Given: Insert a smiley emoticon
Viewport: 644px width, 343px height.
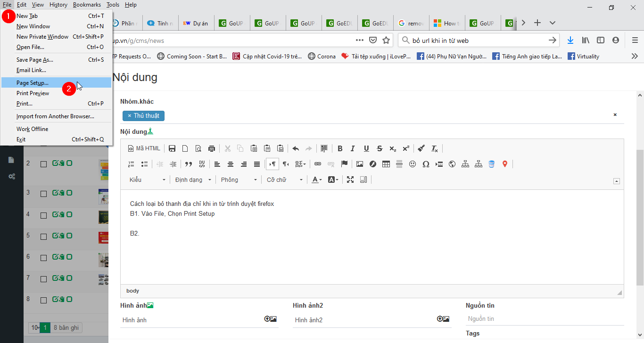Looking at the screenshot, I should click(413, 164).
